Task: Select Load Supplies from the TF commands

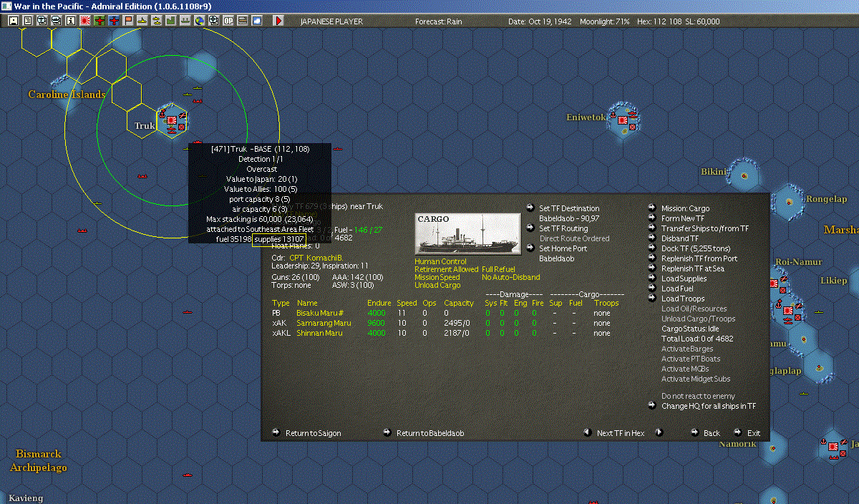Action: click(684, 278)
